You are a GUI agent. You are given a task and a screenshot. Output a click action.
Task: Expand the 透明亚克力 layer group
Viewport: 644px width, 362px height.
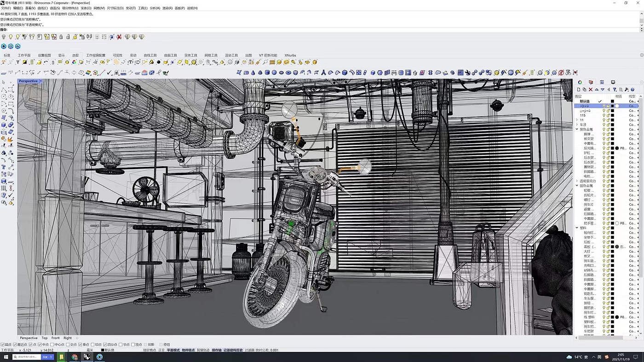577,181
